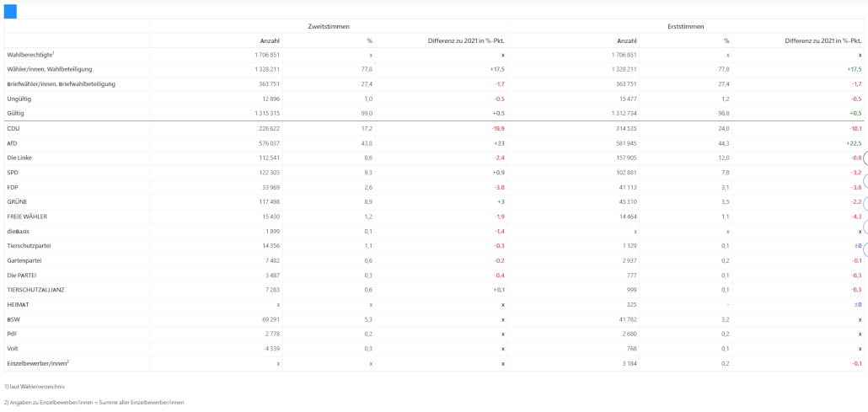868x412 pixels.
Task: Select the BSW party row label
Action: coord(13,319)
